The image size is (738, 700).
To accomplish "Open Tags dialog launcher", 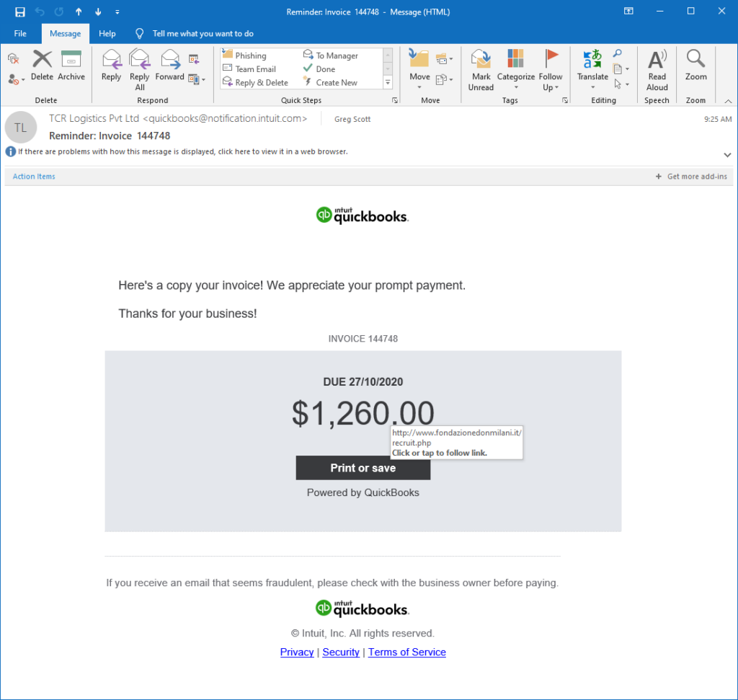I will coord(565,100).
